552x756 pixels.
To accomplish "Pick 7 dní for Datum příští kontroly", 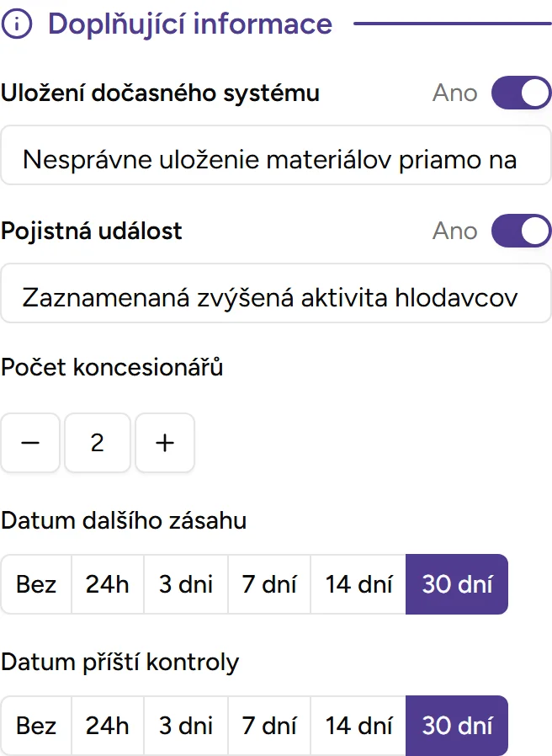I will tap(268, 726).
